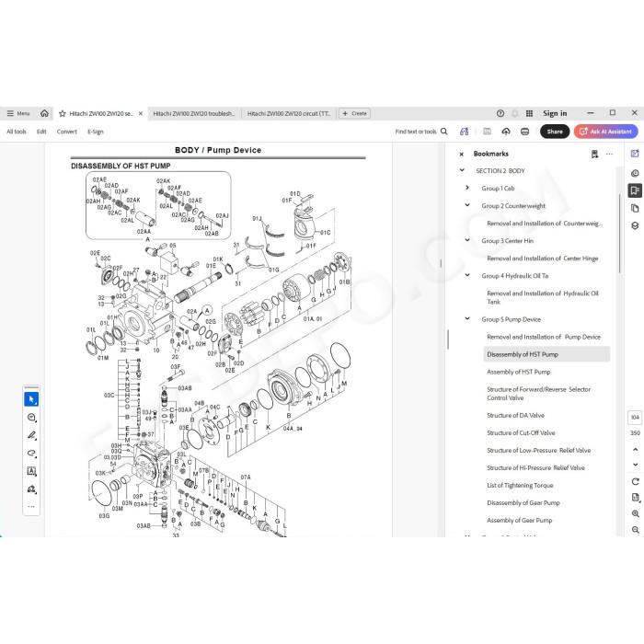Open Removal and Installation of Hydraulic Oil Tank

pos(543,297)
